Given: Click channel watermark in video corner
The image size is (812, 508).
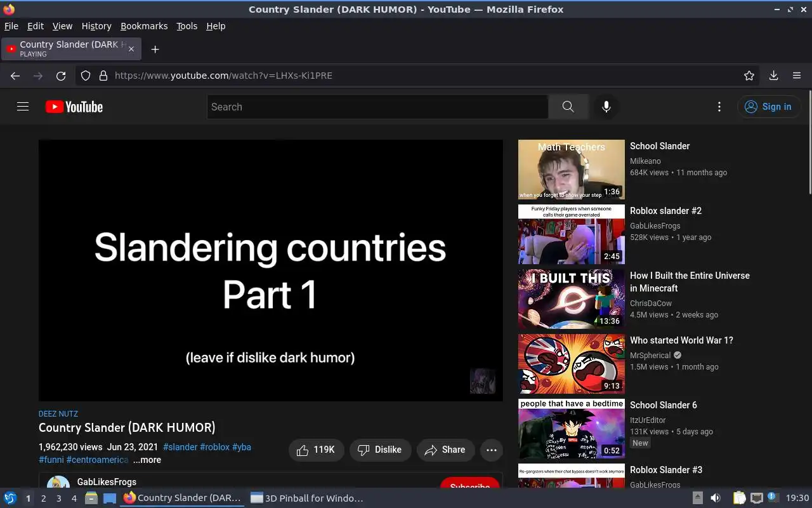Looking at the screenshot, I should tap(482, 381).
